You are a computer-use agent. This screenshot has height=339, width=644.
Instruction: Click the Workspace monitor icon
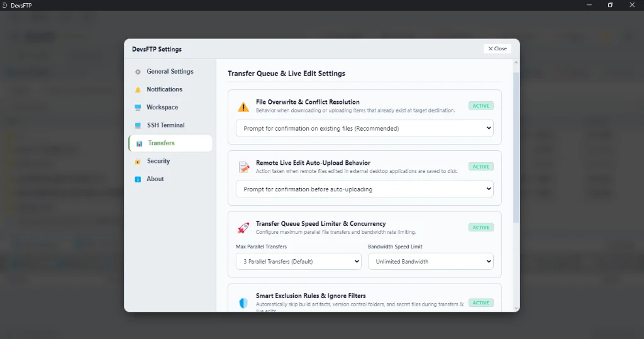point(138,108)
